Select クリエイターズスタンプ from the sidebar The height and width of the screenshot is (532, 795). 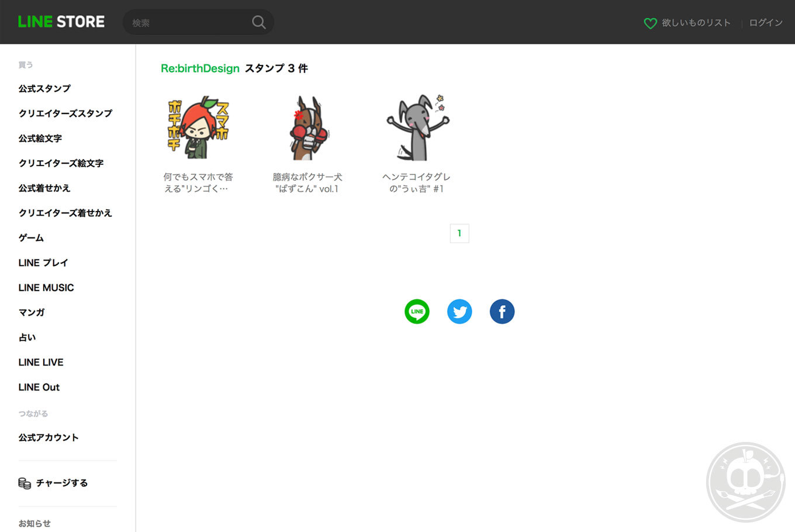65,113
